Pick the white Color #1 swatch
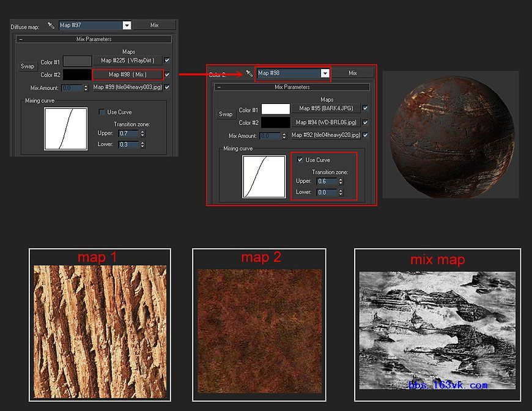532x411 pixels. point(276,109)
